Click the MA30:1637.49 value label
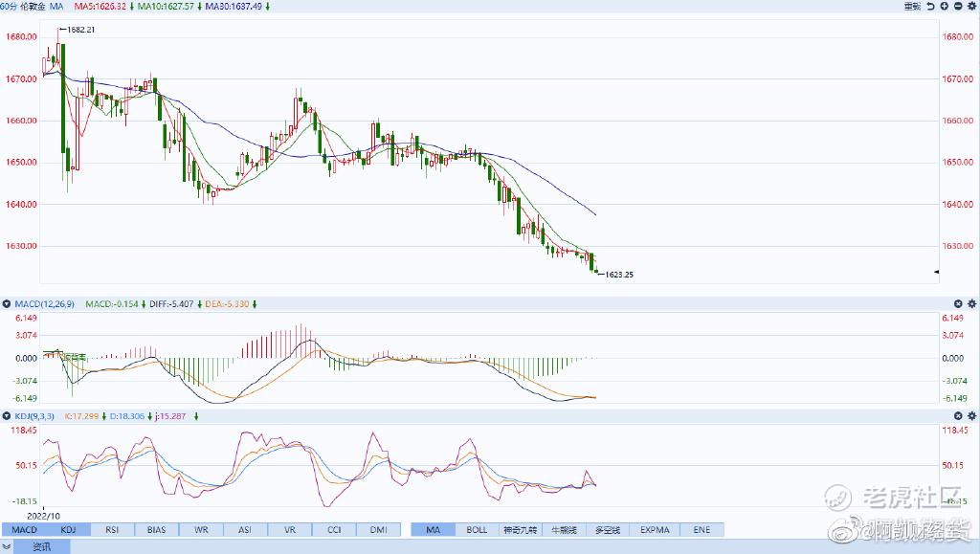This screenshot has height=554, width=980. coord(234,7)
